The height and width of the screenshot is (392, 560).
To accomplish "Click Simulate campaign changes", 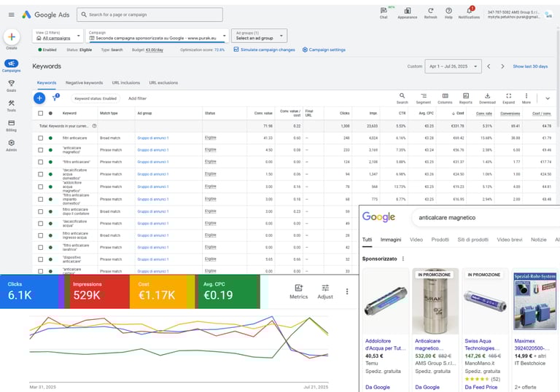I will tap(264, 50).
